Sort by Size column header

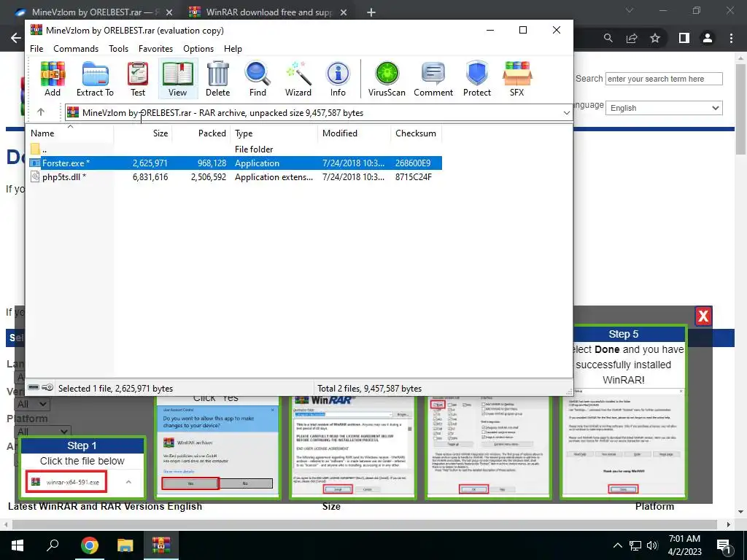(143, 133)
